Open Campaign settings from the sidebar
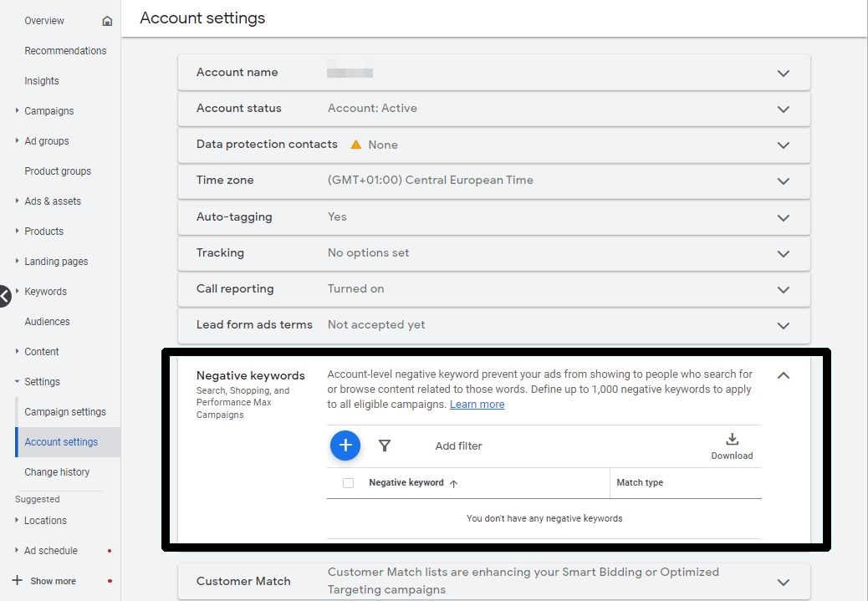868x601 pixels. (x=65, y=411)
